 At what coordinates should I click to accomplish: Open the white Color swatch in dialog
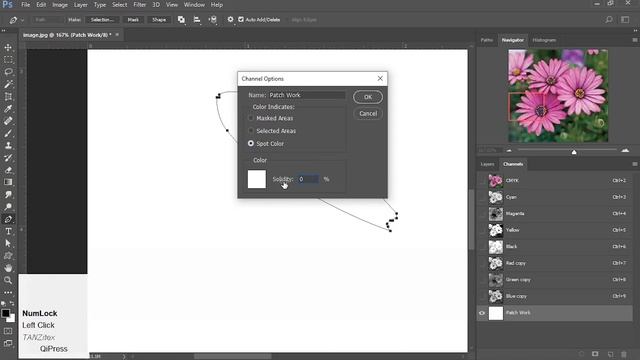tap(257, 179)
